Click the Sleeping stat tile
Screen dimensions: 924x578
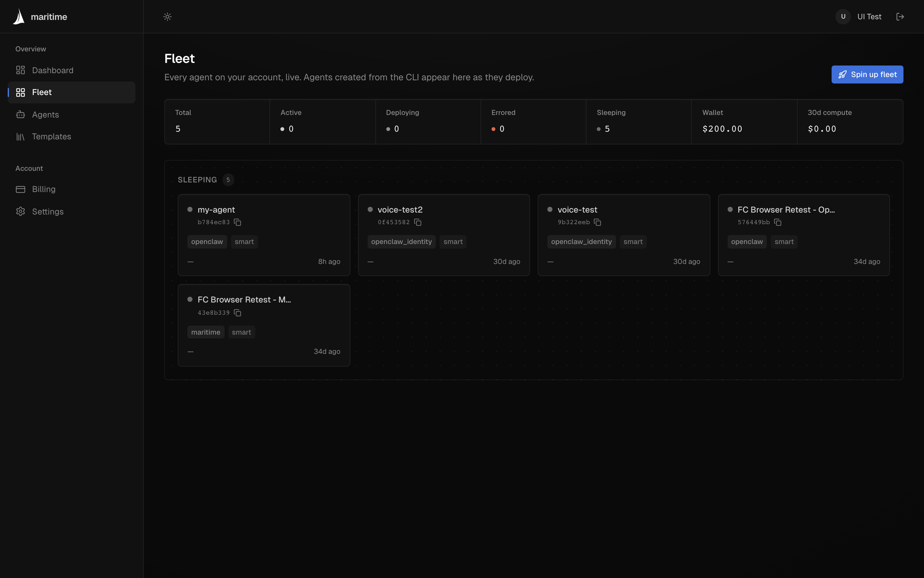click(639, 122)
